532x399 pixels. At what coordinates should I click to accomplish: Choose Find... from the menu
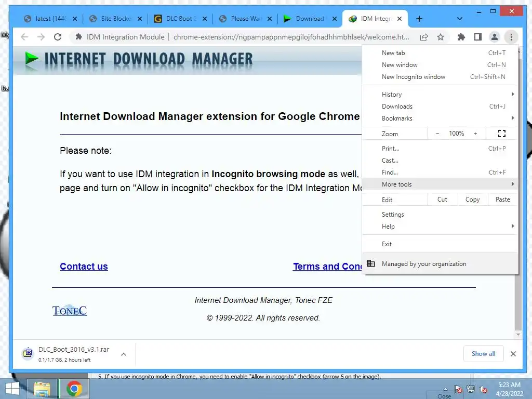coord(440,172)
